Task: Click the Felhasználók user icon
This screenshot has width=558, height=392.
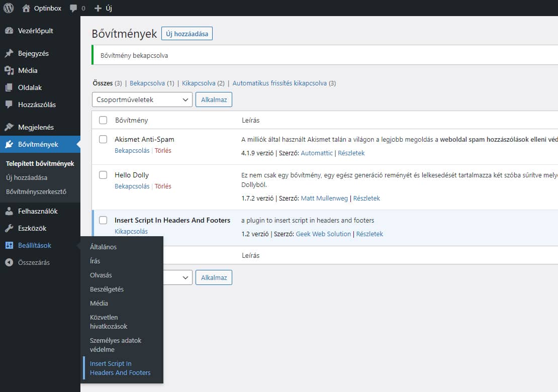Action: click(x=9, y=211)
